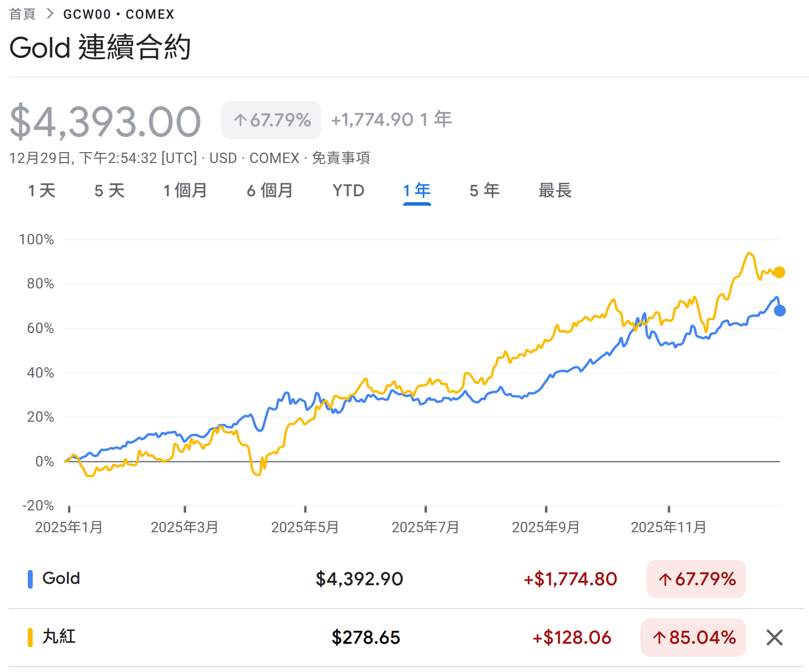The width and height of the screenshot is (809, 672).
Task: Select the 1 個月 chart range
Action: coord(185,190)
